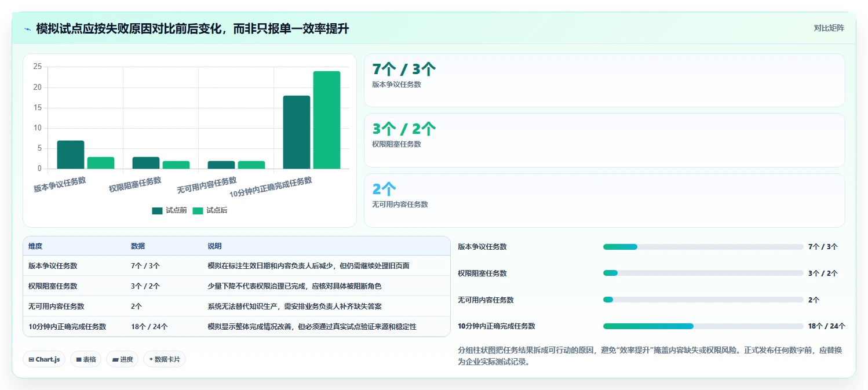Click the 无可用内容任务数 progress bar

[x=703, y=300]
